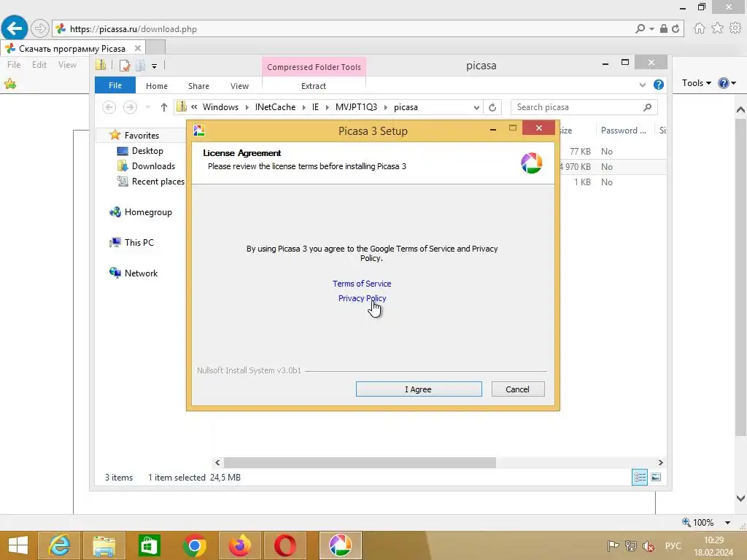
Task: Open the IE help dropdown icon
Action: (x=727, y=83)
